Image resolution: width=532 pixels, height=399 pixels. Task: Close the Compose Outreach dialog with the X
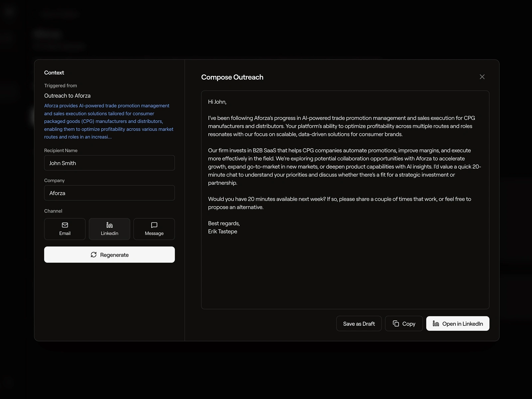482,76
